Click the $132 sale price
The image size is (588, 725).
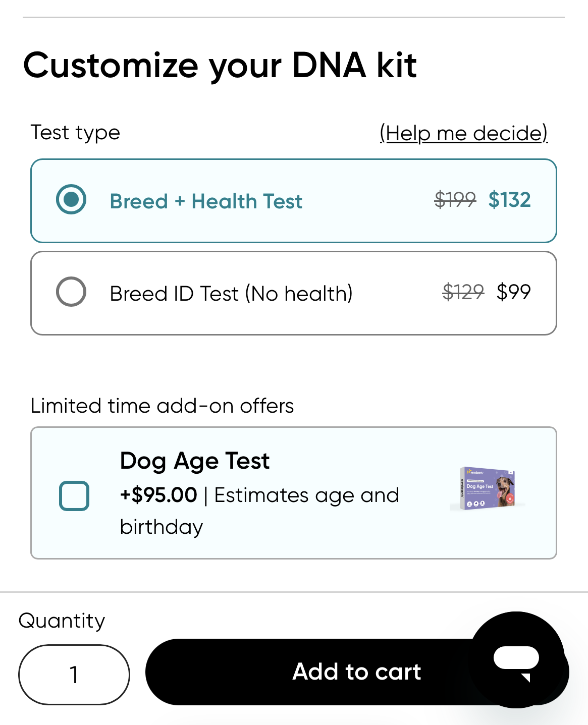click(509, 200)
